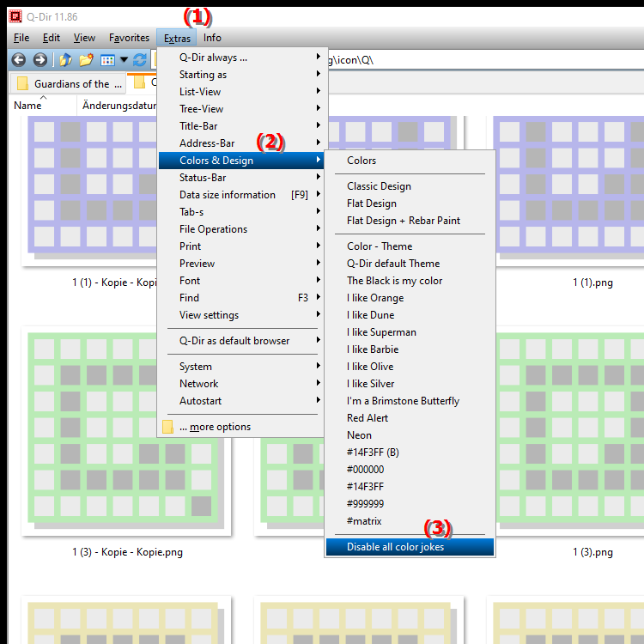The width and height of the screenshot is (644, 644).
Task: Select Colors & Design menu entry
Action: (x=241, y=161)
